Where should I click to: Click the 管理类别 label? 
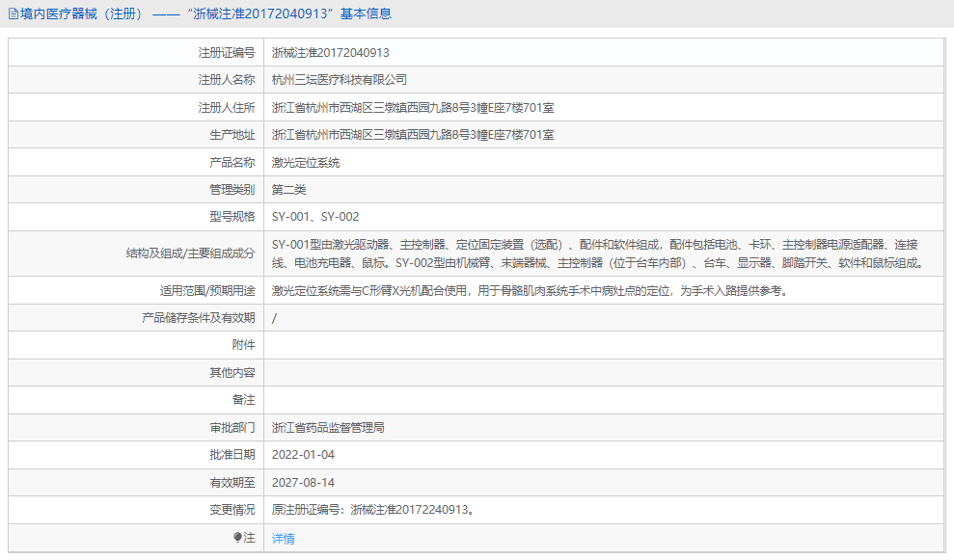coord(232,190)
